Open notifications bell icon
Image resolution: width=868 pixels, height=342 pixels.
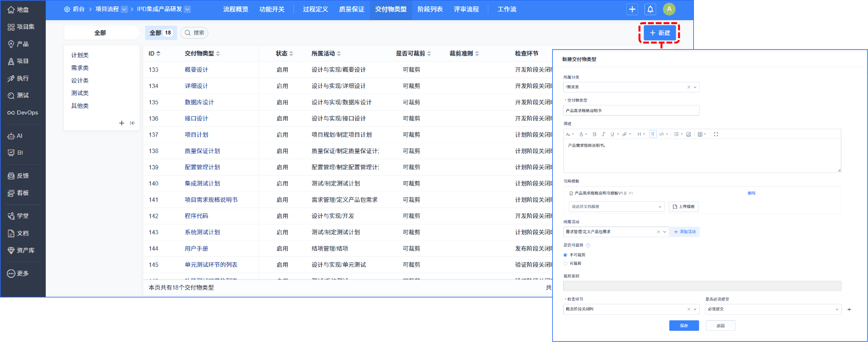click(650, 10)
